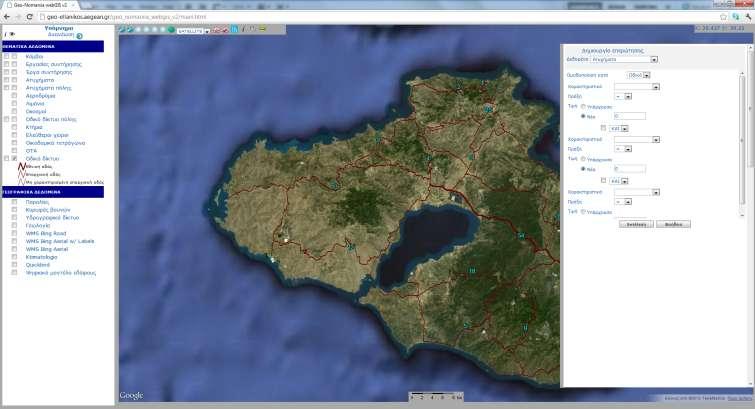Click the Ψηφιακό μοντέλο εδάφους layer name
Image resolution: width=755 pixels, height=409 pixels.
coord(61,273)
